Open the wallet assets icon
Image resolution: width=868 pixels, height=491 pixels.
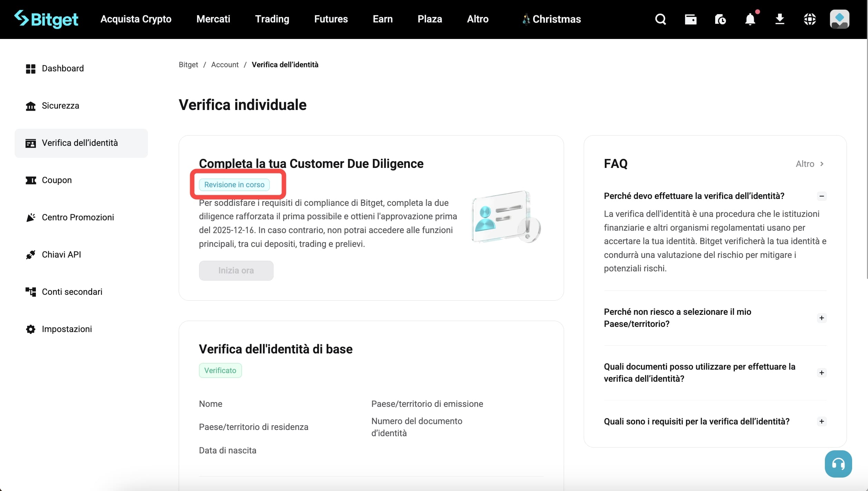[690, 20]
